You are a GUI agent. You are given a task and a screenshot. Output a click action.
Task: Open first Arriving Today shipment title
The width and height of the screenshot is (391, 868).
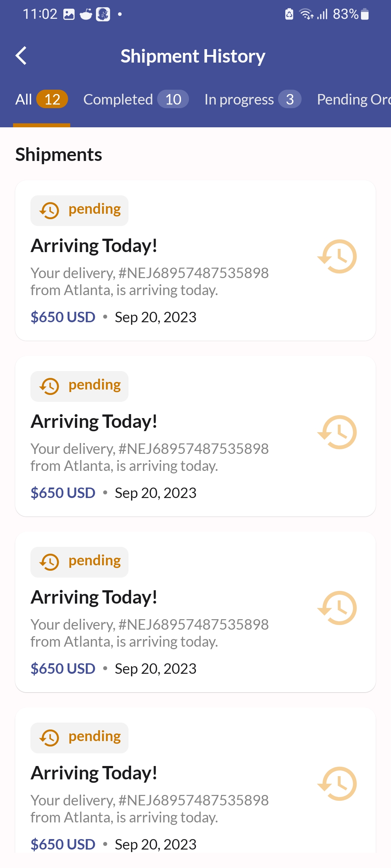click(94, 246)
